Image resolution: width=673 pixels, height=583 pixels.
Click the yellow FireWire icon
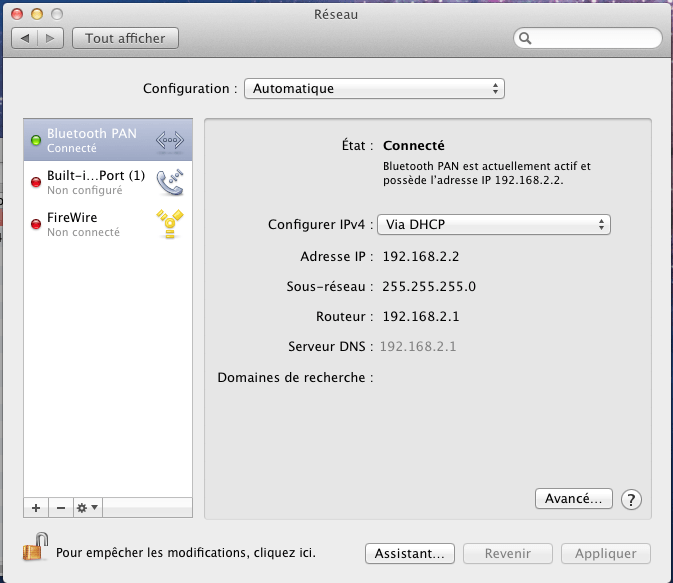click(x=170, y=224)
